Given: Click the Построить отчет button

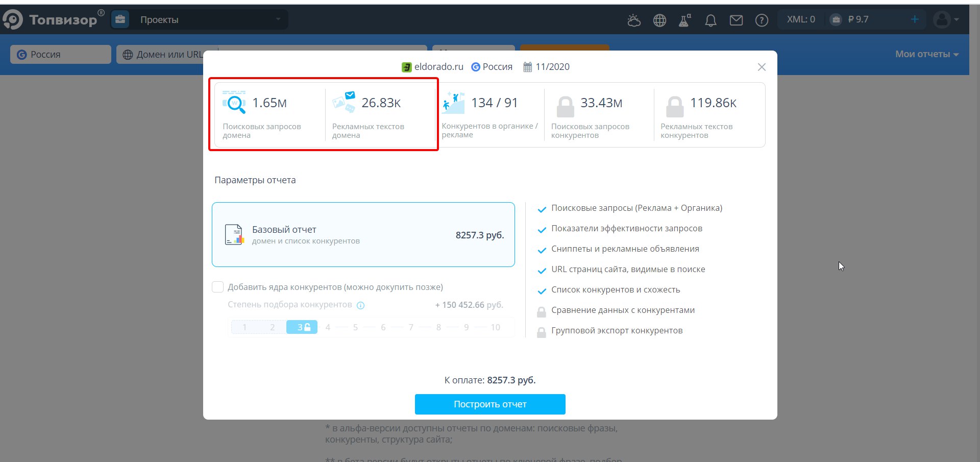Looking at the screenshot, I should [x=490, y=404].
